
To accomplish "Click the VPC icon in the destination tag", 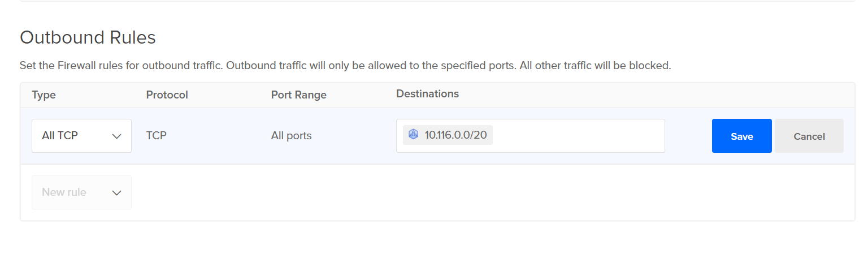I will 413,135.
